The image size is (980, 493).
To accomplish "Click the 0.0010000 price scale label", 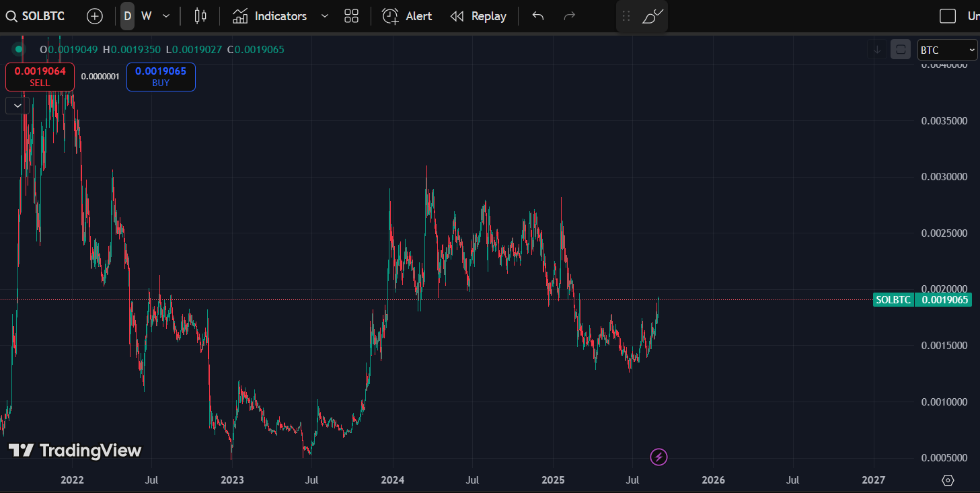I will [x=944, y=402].
